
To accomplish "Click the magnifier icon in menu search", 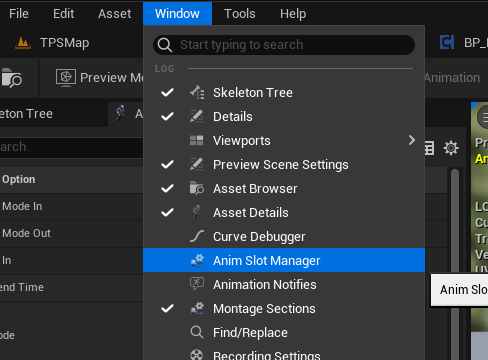I will tap(165, 45).
